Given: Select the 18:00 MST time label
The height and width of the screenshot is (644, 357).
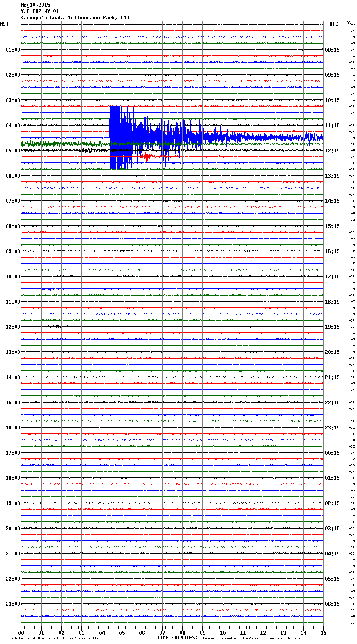Looking at the screenshot, I should (13, 478).
